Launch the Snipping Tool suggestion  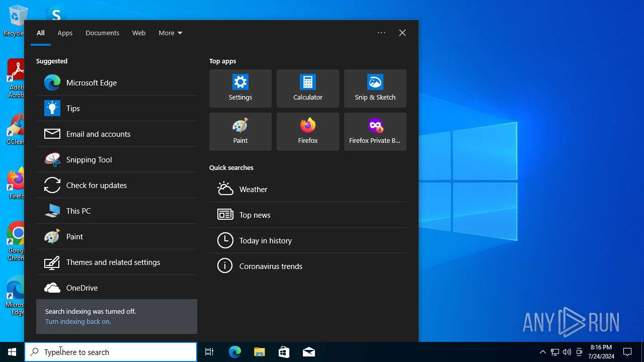tap(117, 159)
